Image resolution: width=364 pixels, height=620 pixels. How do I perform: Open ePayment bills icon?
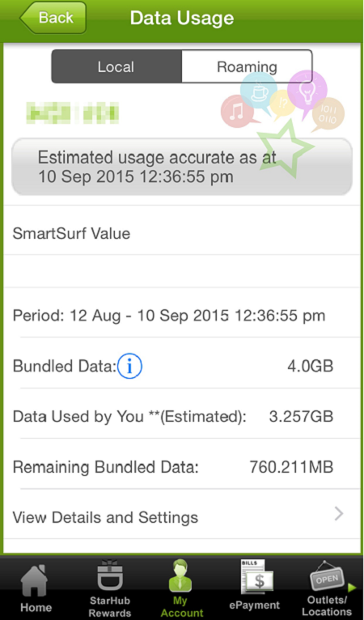[x=256, y=576]
